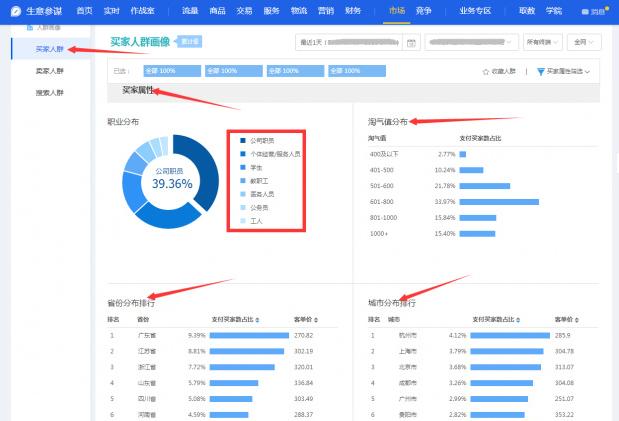Viewport: 619px width, 421px height.
Task: Open the 消息 message icon in the header
Action: 585,12
